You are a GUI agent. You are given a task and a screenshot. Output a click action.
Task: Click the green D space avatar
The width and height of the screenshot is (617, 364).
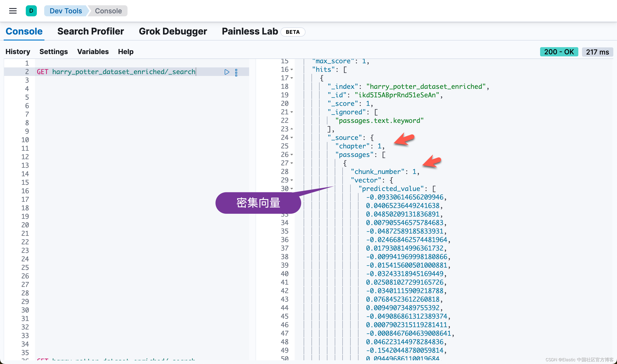31,11
